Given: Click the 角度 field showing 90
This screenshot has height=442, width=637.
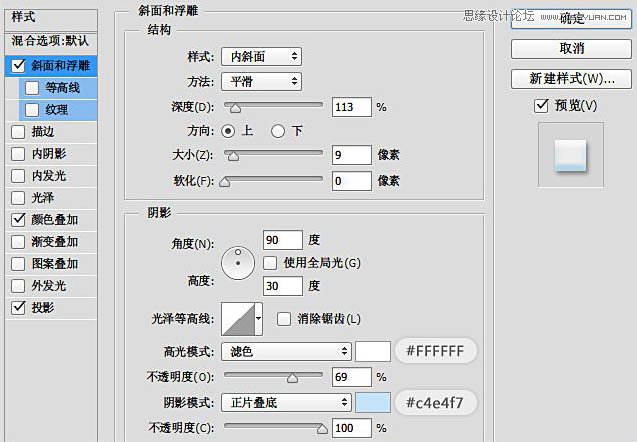Looking at the screenshot, I should 283,240.
